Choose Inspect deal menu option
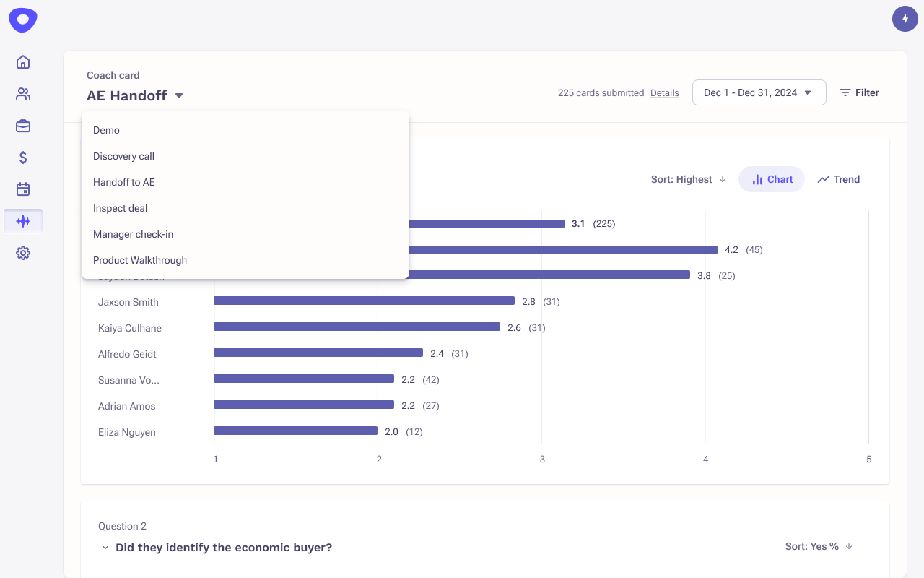Screen dimensions: 924x578 [245, 208]
